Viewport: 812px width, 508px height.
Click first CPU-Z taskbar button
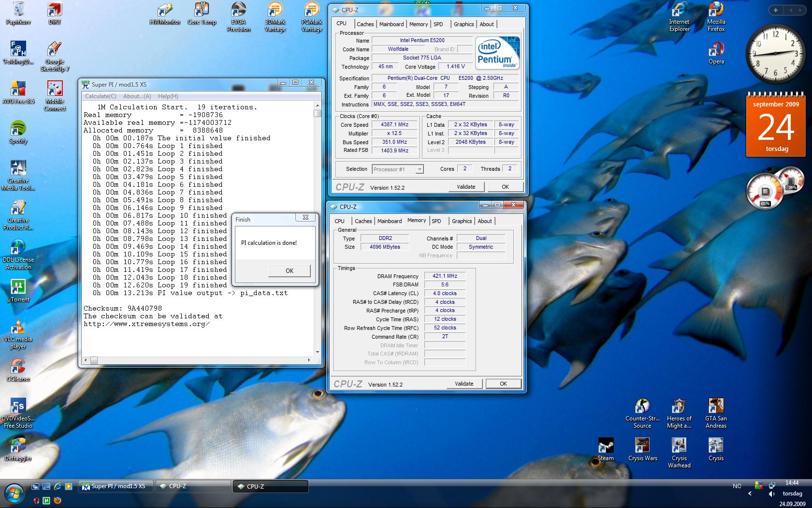(193, 486)
